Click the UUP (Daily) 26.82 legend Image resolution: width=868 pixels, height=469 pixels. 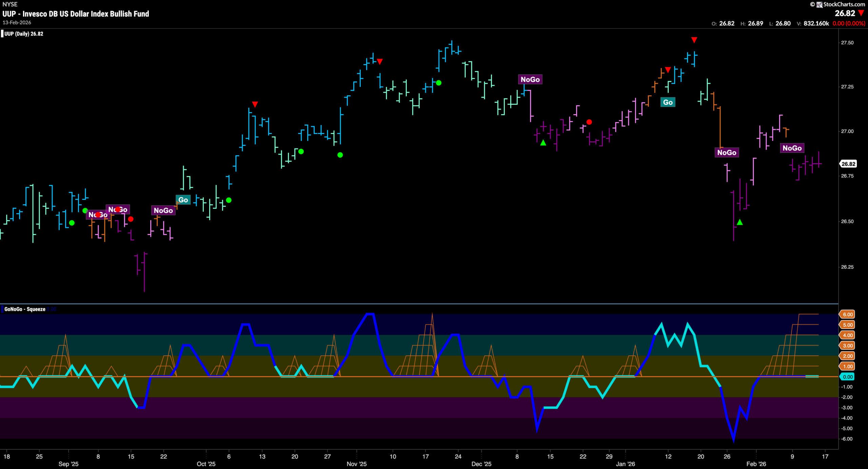coord(24,34)
